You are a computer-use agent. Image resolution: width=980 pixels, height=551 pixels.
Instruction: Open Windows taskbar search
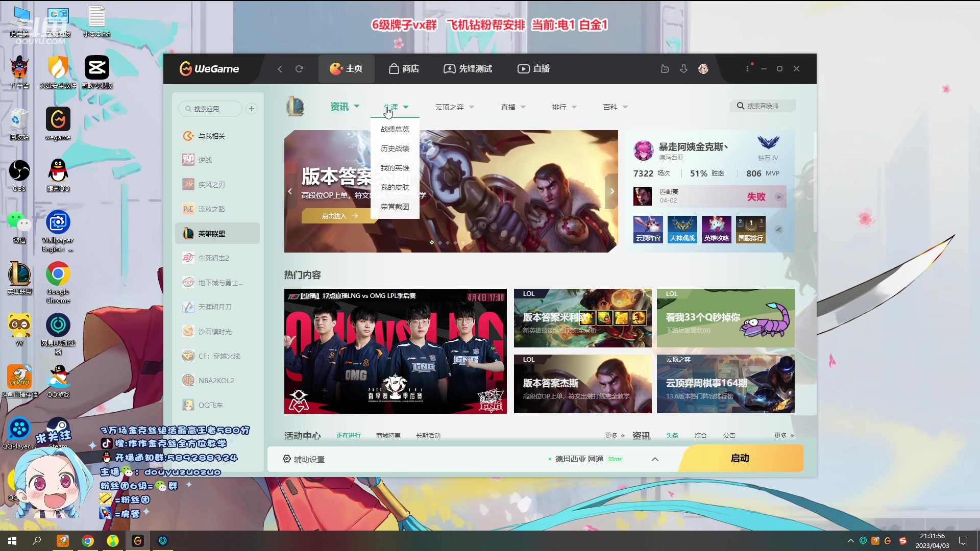[x=37, y=541]
